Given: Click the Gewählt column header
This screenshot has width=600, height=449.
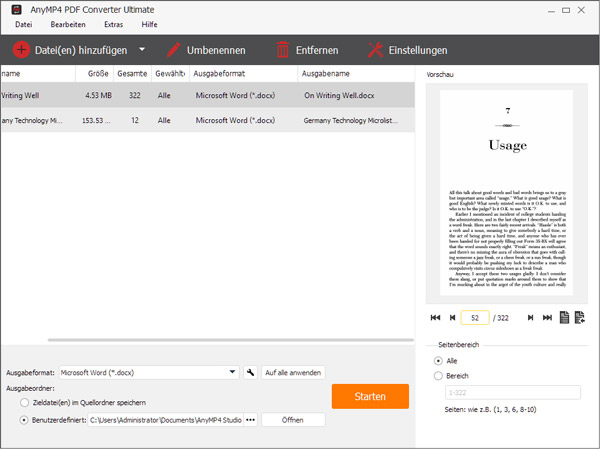Looking at the screenshot, I should tap(171, 73).
